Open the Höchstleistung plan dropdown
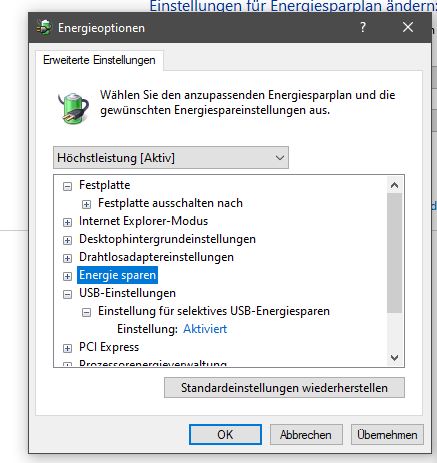Screen dimensions: 437x463 pos(171,157)
